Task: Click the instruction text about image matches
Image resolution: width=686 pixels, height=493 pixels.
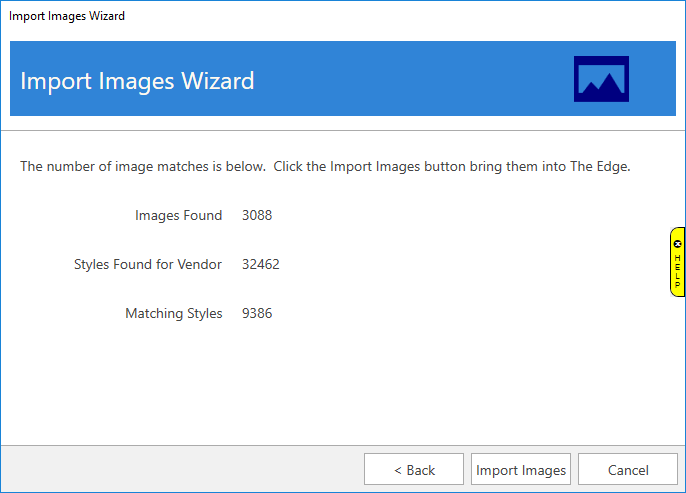Action: point(325,166)
